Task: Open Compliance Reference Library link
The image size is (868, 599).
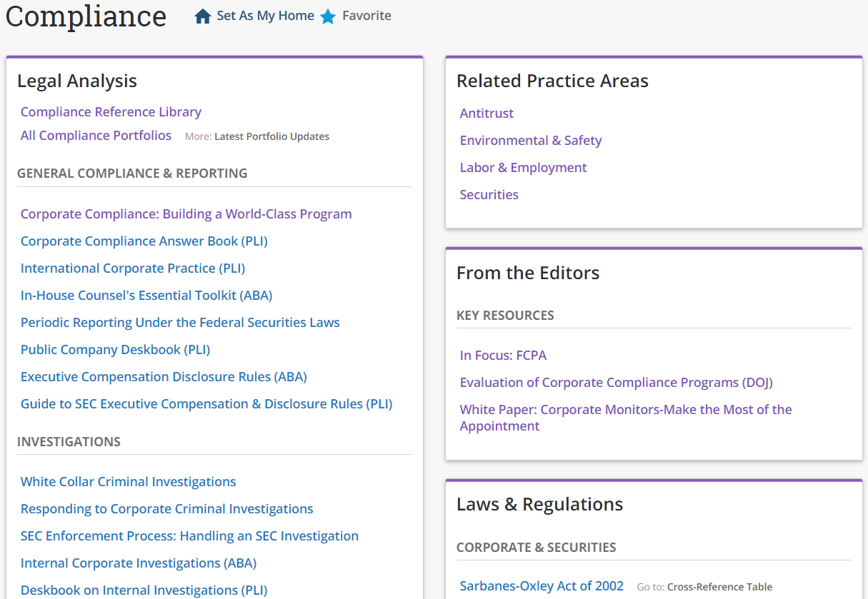Action: pyautogui.click(x=111, y=112)
